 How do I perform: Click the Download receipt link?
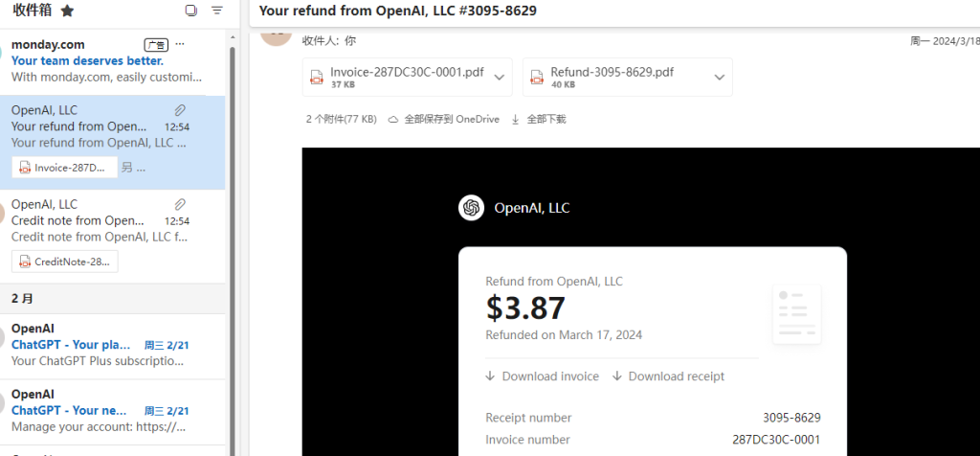(669, 376)
